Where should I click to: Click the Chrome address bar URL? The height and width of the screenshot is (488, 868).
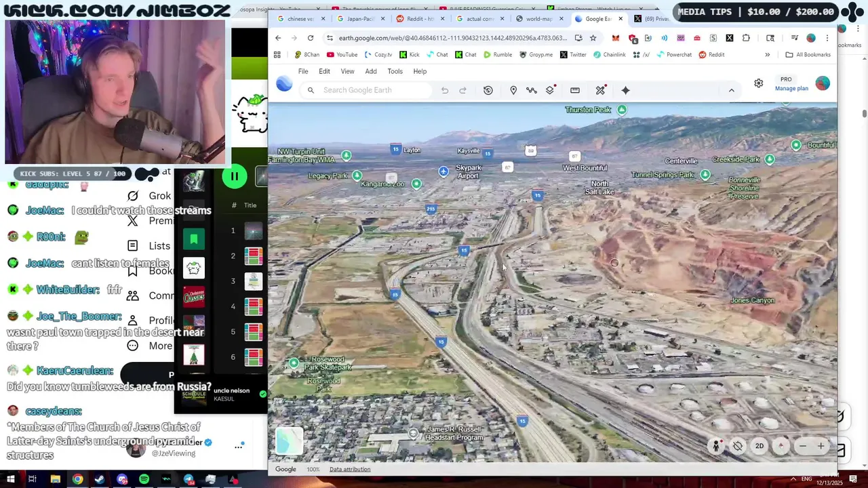click(x=453, y=38)
